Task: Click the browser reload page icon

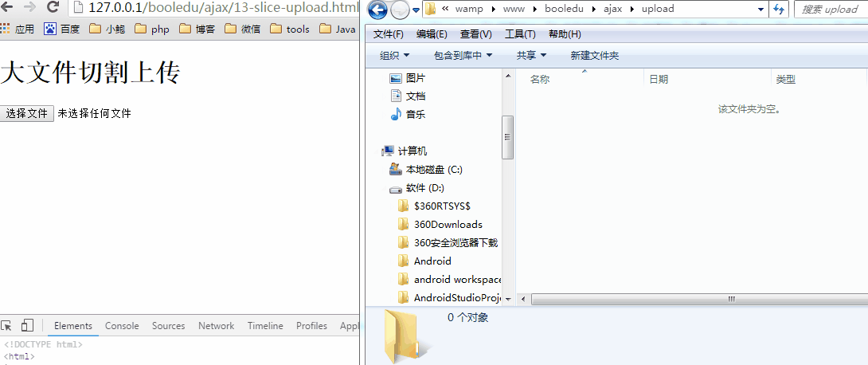Action: [53, 8]
